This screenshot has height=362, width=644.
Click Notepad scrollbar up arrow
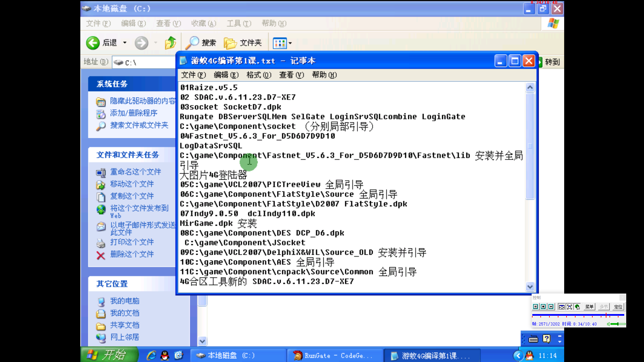point(530,87)
